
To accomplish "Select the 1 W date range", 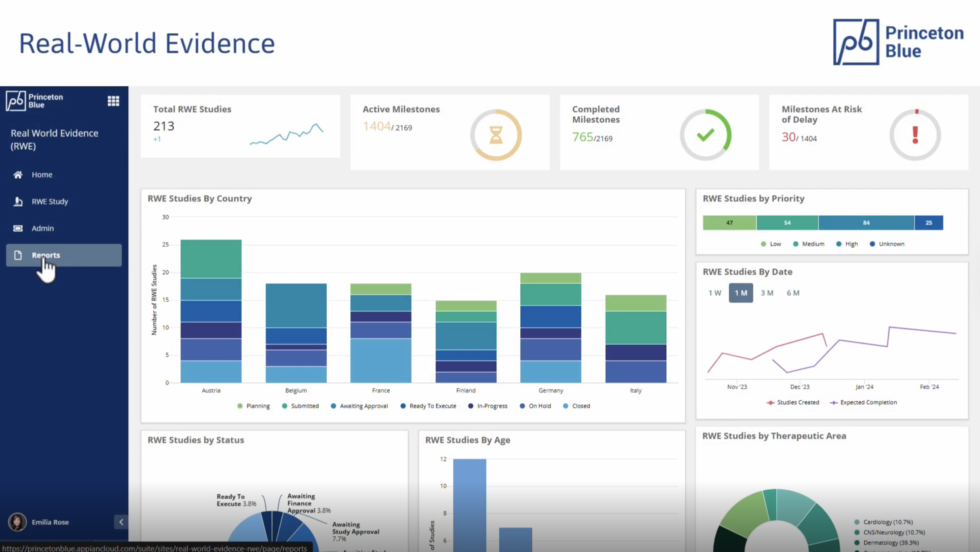I will [715, 293].
